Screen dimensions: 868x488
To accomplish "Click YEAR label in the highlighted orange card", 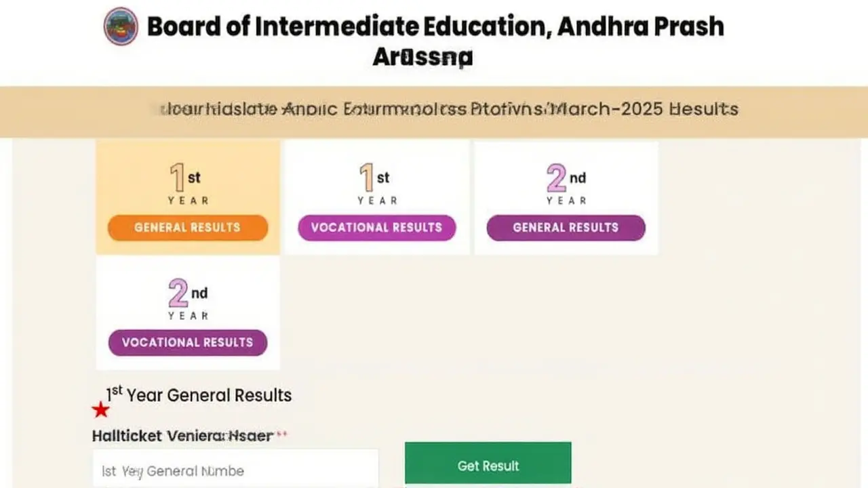I will coord(188,201).
